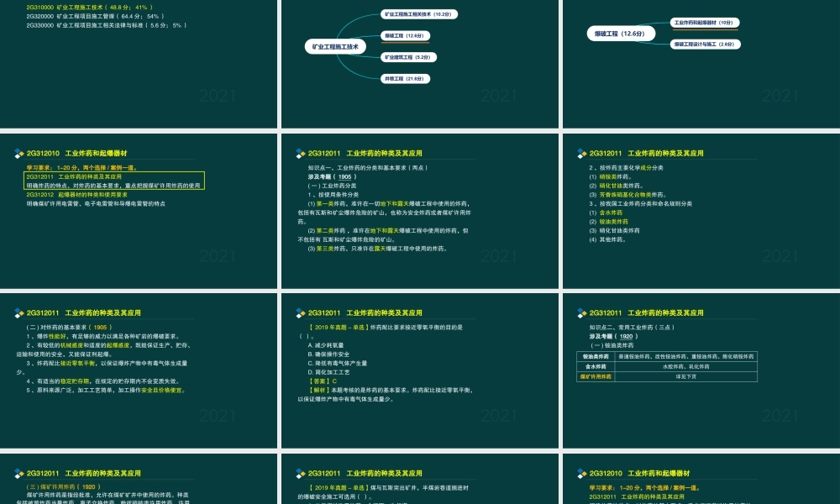Click header icon on 常用工业炸药 table slide

(581, 313)
